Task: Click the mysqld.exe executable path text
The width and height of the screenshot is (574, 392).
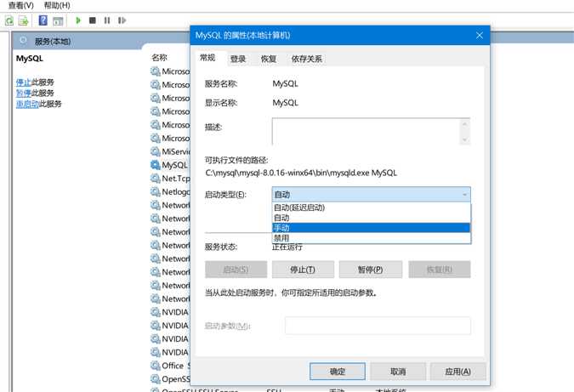Action: tap(301, 173)
